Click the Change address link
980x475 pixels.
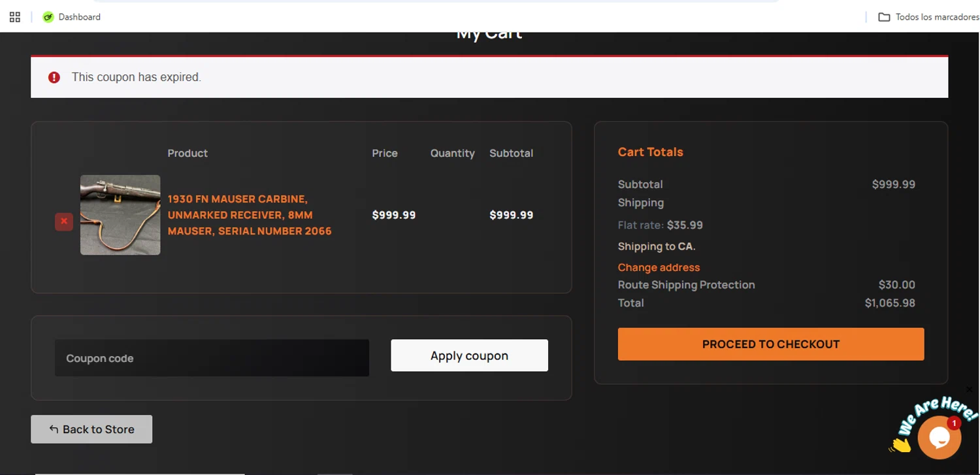coord(659,267)
